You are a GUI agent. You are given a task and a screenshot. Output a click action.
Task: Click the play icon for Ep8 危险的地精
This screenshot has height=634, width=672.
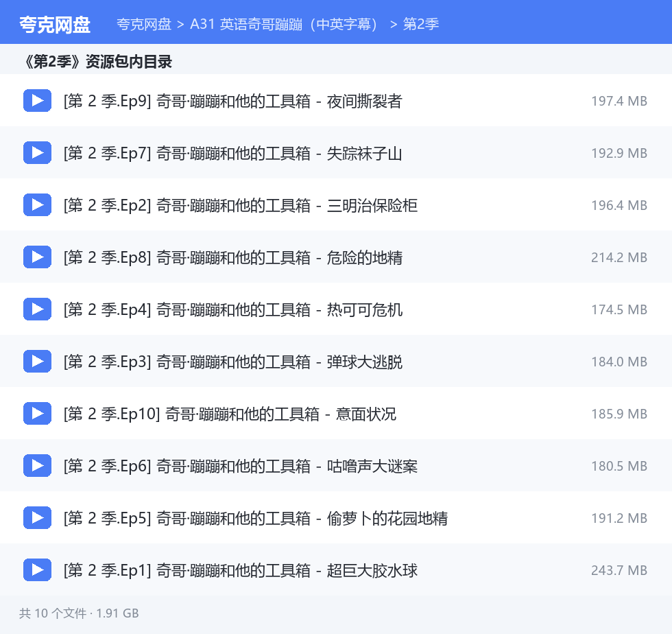point(37,257)
